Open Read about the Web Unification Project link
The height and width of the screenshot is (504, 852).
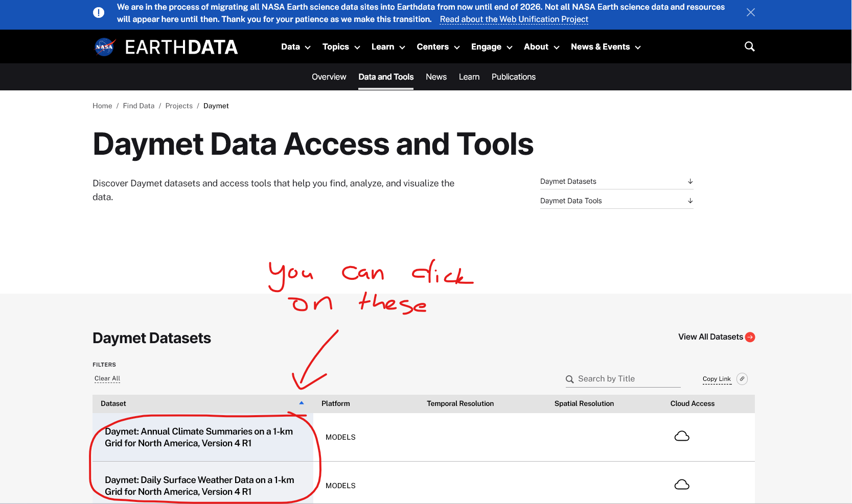514,19
